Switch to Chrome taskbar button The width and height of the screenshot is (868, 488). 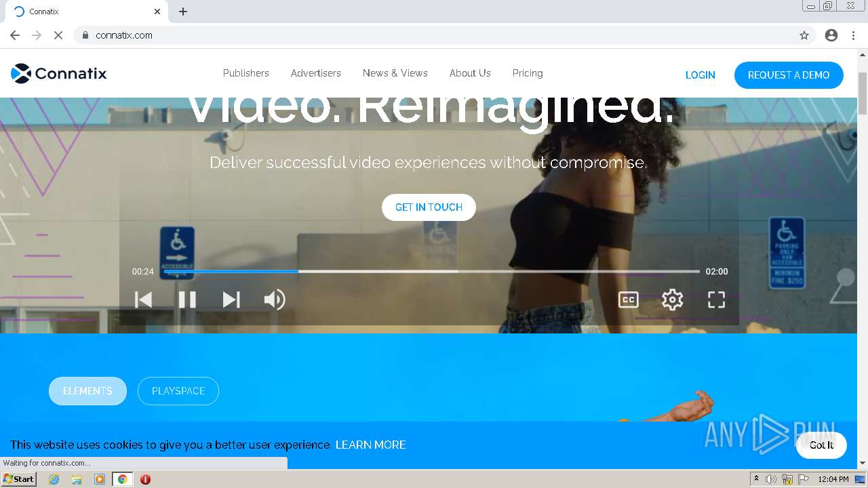[123, 479]
